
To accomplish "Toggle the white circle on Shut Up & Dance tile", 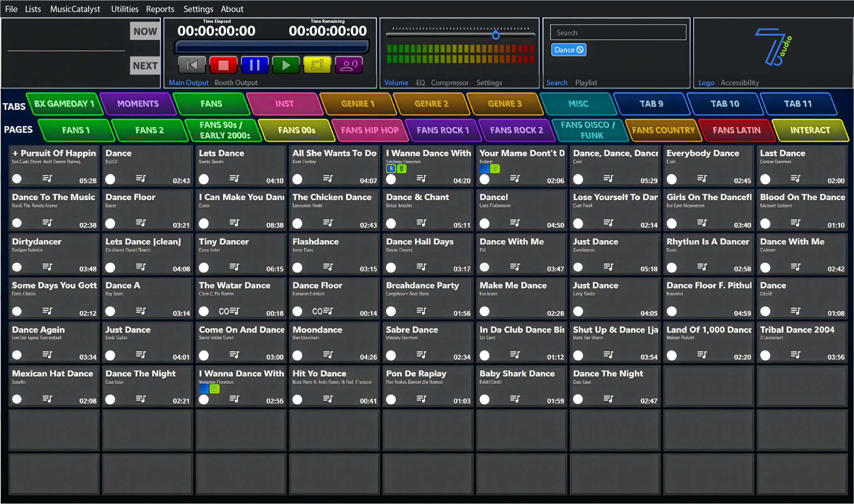I will [578, 355].
